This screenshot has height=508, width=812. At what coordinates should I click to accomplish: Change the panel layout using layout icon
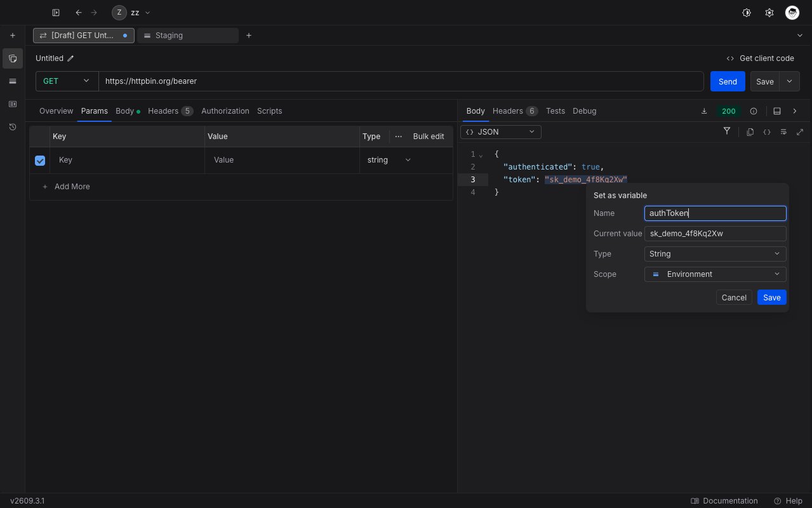point(776,111)
